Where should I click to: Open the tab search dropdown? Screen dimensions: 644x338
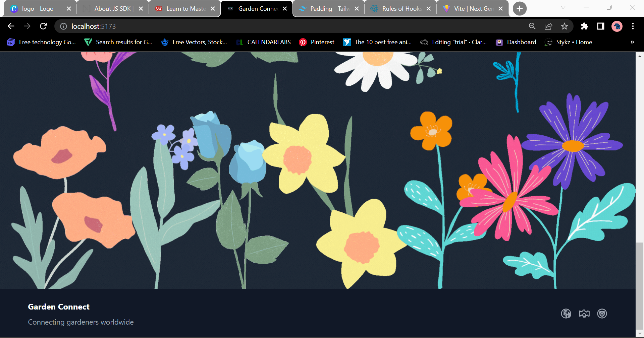pyautogui.click(x=562, y=7)
